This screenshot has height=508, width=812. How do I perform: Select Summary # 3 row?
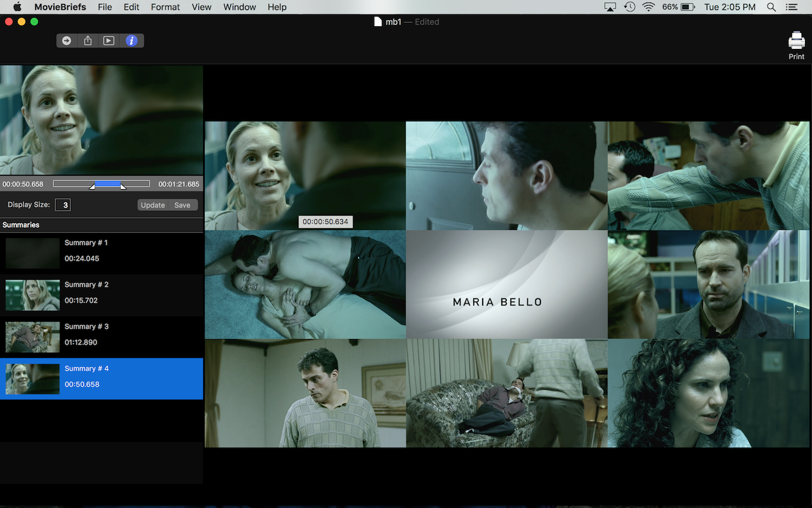(x=101, y=337)
